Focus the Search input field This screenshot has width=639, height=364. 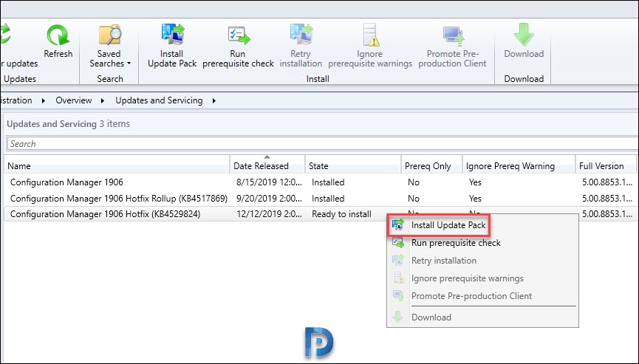[322, 144]
